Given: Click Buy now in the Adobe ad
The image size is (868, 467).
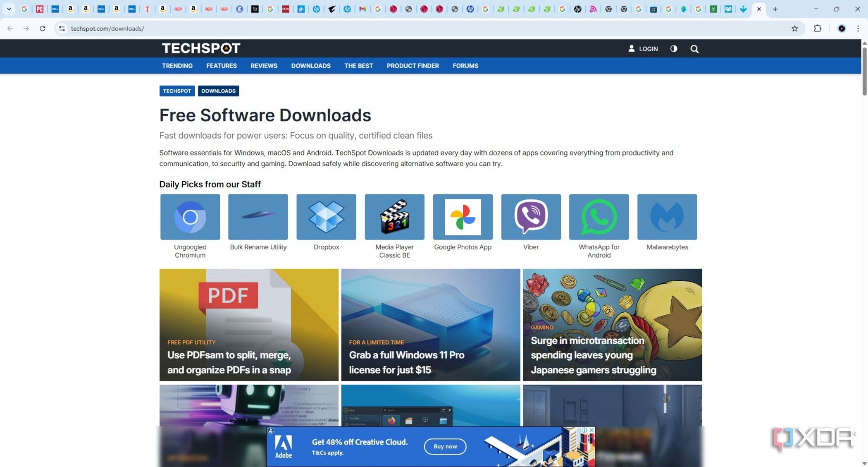Looking at the screenshot, I should [x=445, y=446].
